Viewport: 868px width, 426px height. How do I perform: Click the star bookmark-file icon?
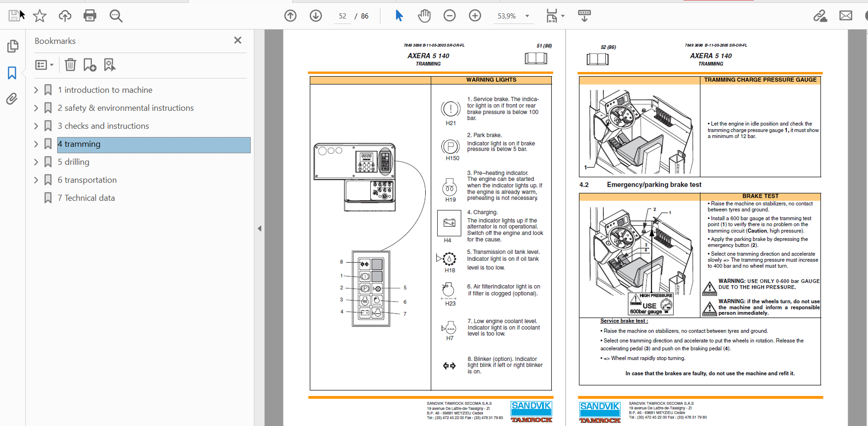[40, 16]
